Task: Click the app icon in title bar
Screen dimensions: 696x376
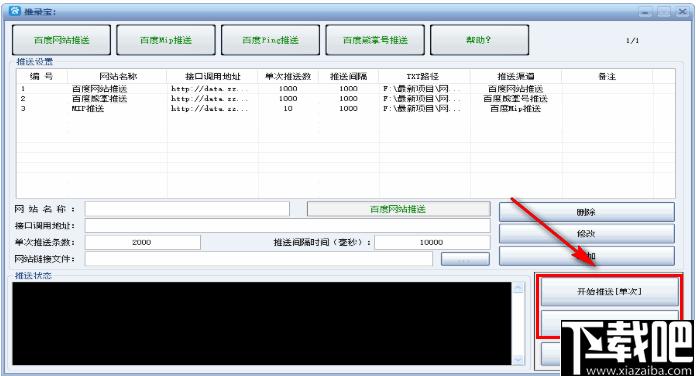Action: [15, 11]
